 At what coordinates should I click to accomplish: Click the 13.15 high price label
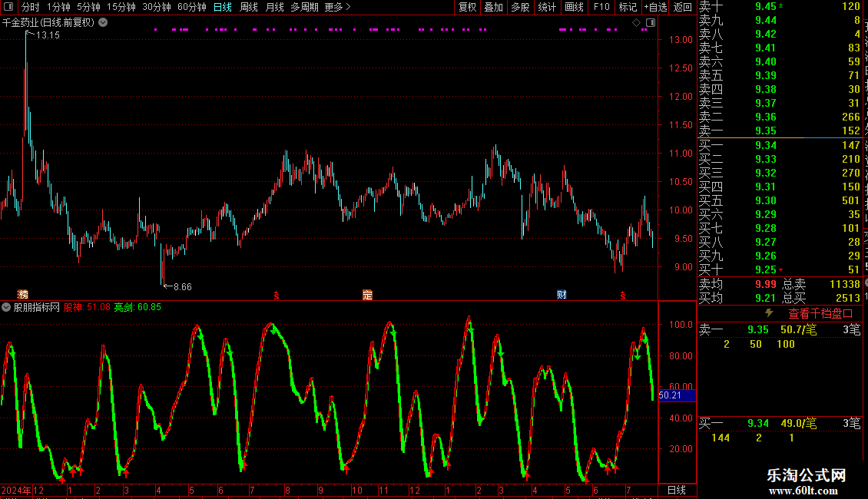(x=48, y=35)
